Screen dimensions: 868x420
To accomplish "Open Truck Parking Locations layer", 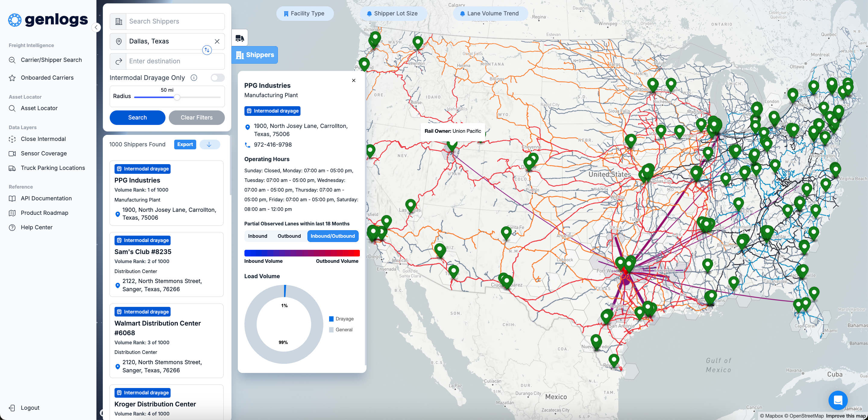I will 52,168.
